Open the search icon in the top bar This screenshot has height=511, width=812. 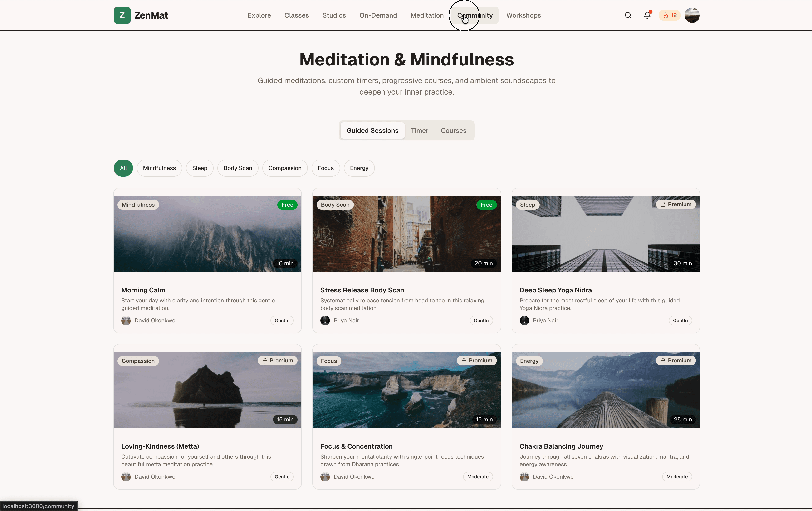click(x=628, y=15)
